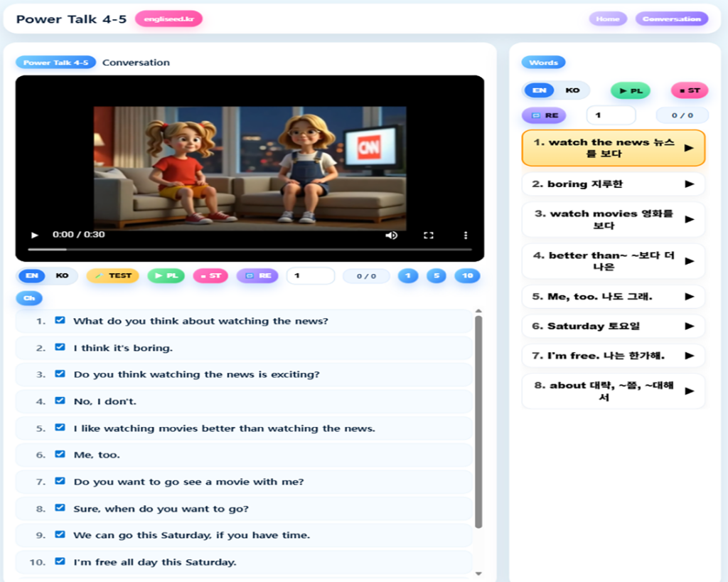The width and height of the screenshot is (728, 582).
Task: Go to the Conversation tab in header
Action: pos(671,18)
